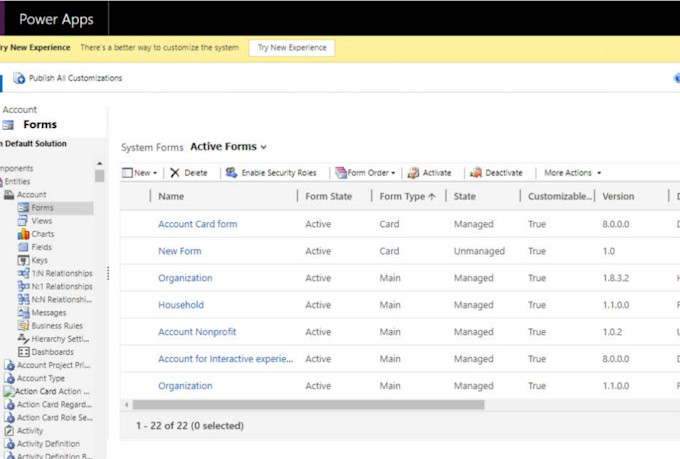Viewport: 680px width, 459px height.
Task: Open Account for Interactive experie... link
Action: pyautogui.click(x=226, y=359)
